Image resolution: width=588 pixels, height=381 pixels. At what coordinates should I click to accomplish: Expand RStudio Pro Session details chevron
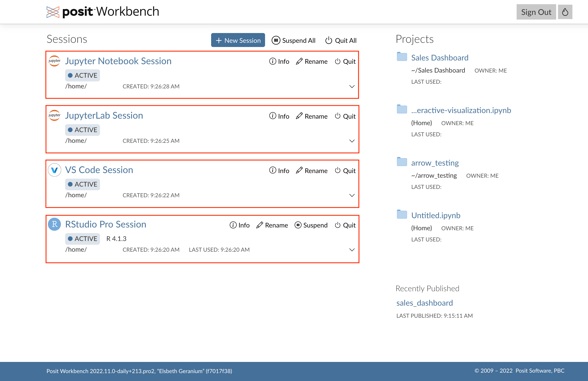tap(352, 250)
